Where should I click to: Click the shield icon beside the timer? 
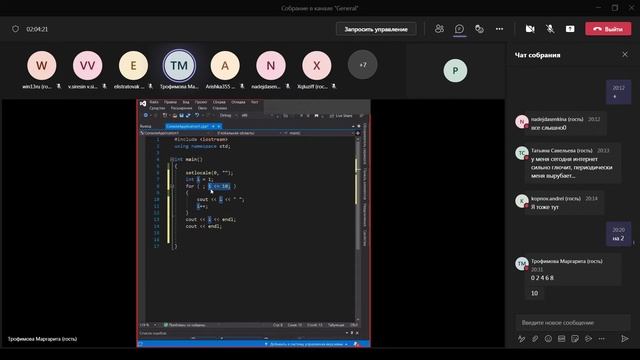pos(15,29)
